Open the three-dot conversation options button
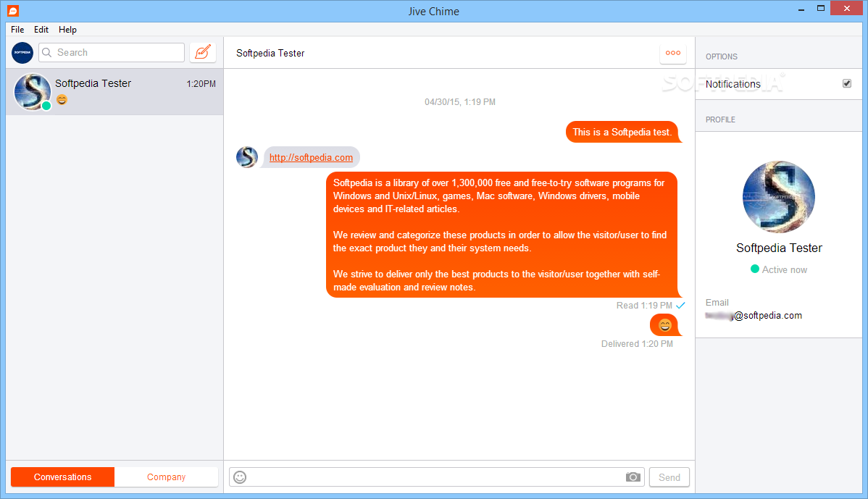The width and height of the screenshot is (868, 499). pyautogui.click(x=673, y=53)
